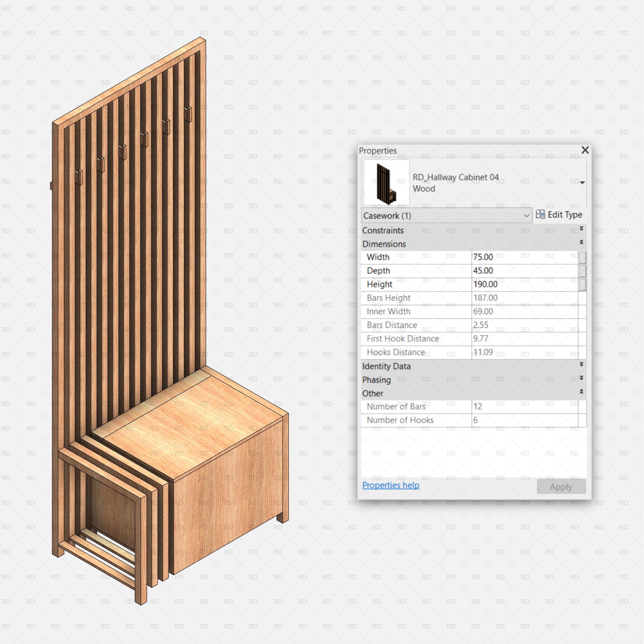Open the type selector dropdown arrow

pos(582,182)
